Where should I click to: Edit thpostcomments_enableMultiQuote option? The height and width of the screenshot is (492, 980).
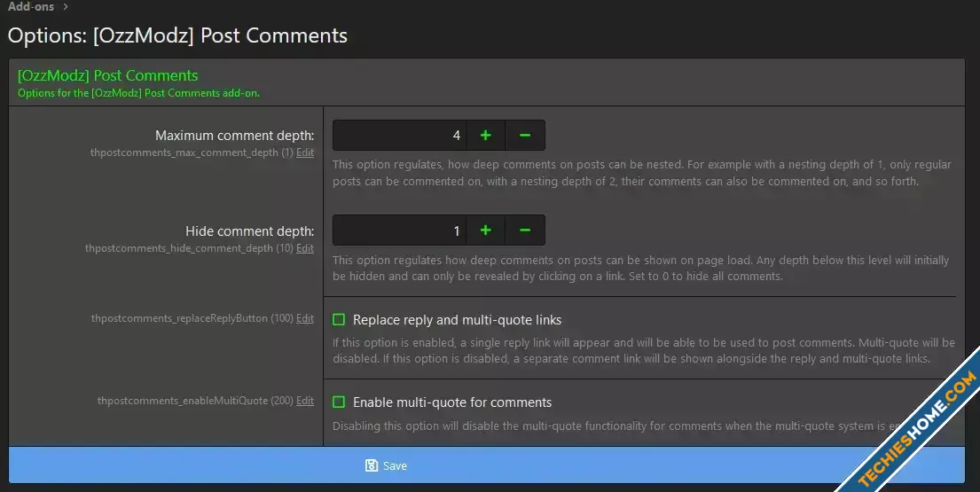(x=305, y=401)
